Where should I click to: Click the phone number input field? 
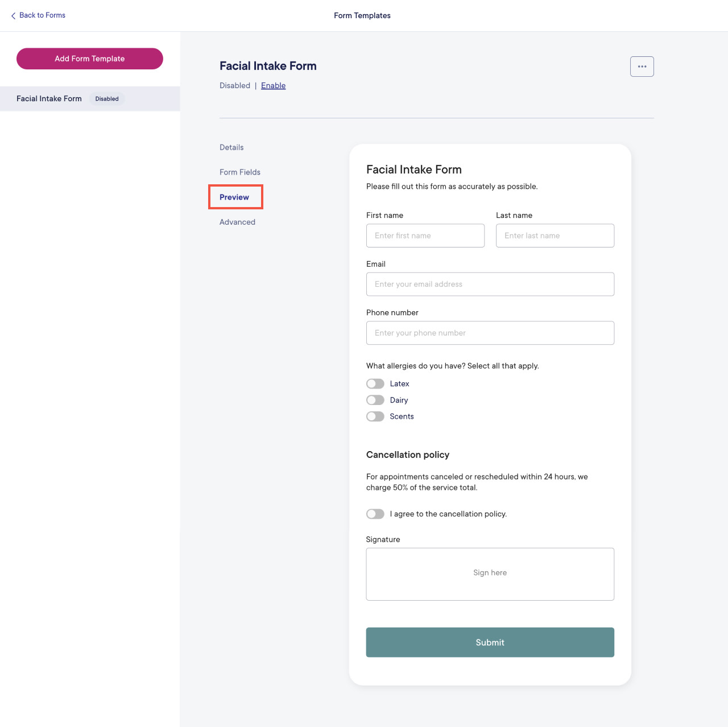[x=490, y=333]
